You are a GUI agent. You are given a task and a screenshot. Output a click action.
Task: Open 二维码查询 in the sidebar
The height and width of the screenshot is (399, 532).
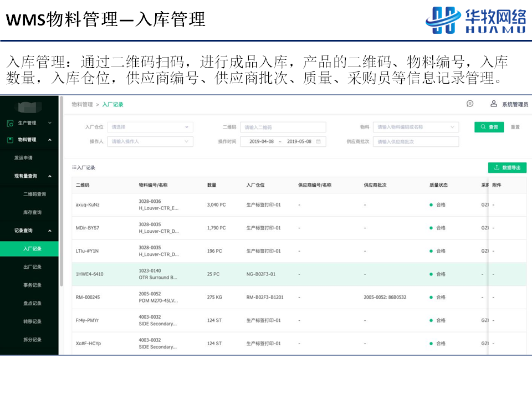pyautogui.click(x=34, y=194)
